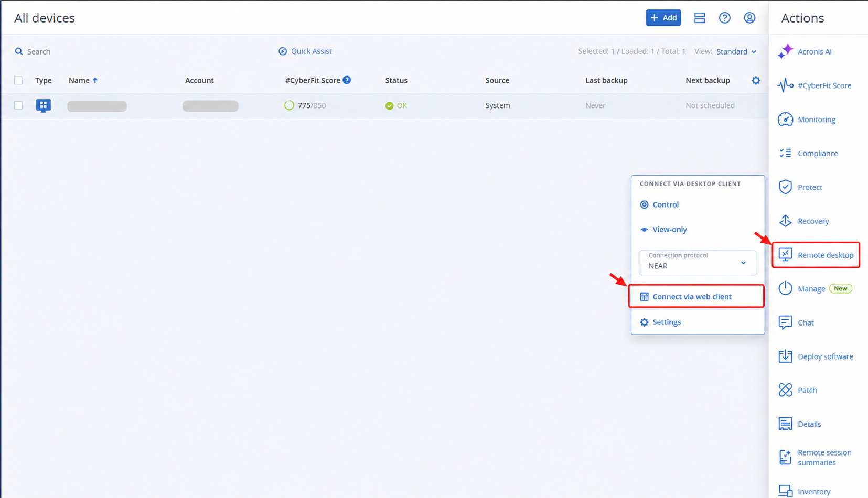The image size is (868, 498).
Task: Click the Last backup column header
Action: pyautogui.click(x=606, y=80)
